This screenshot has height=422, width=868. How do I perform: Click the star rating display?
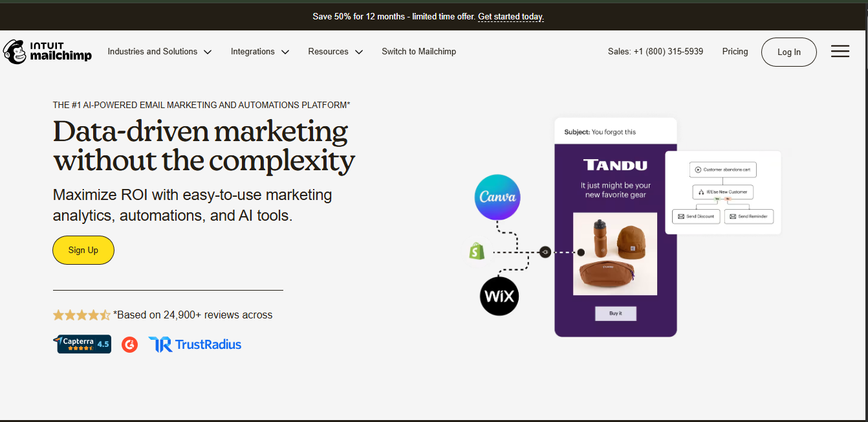pyautogui.click(x=82, y=315)
